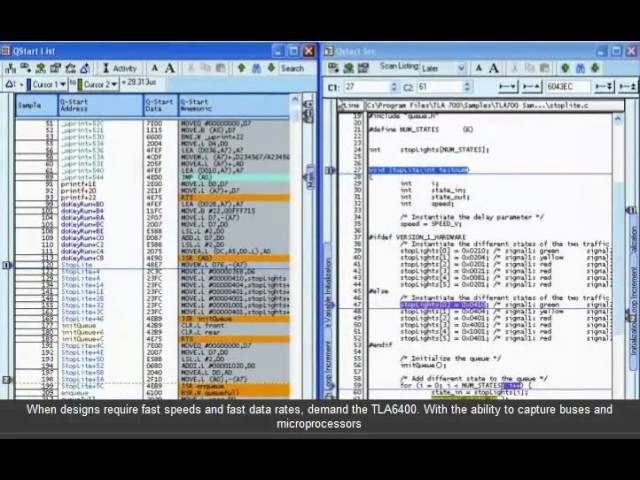Screen dimensions: 640x480
Task: Click green down arrow in QStart Src toolbar
Action: pyautogui.click(x=595, y=68)
